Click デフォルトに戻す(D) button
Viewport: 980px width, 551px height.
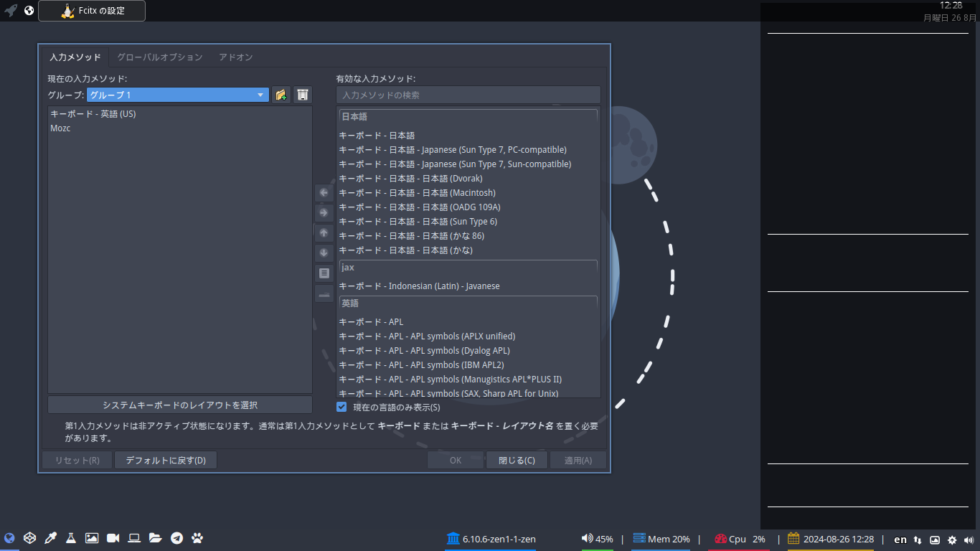coord(166,460)
